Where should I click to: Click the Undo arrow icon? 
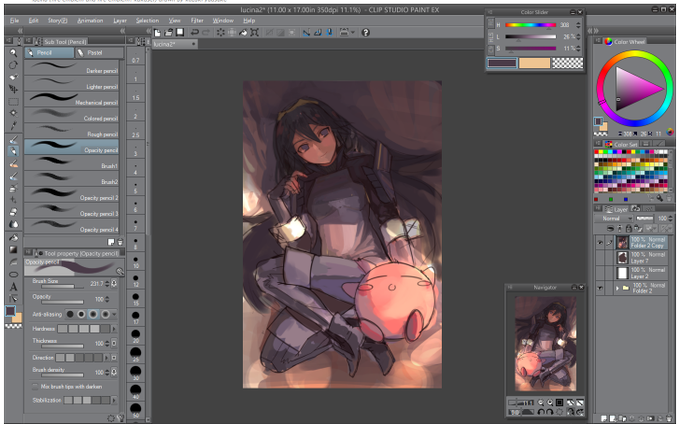[194, 33]
